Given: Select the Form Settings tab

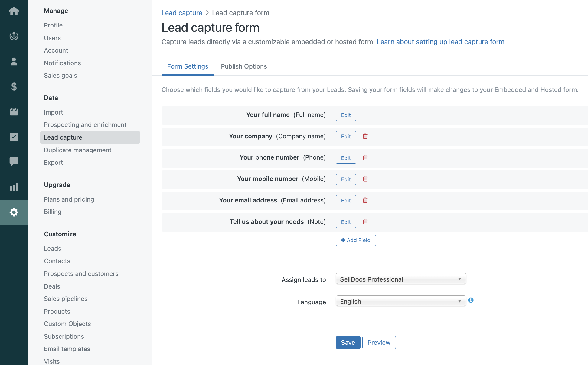Looking at the screenshot, I should [188, 66].
